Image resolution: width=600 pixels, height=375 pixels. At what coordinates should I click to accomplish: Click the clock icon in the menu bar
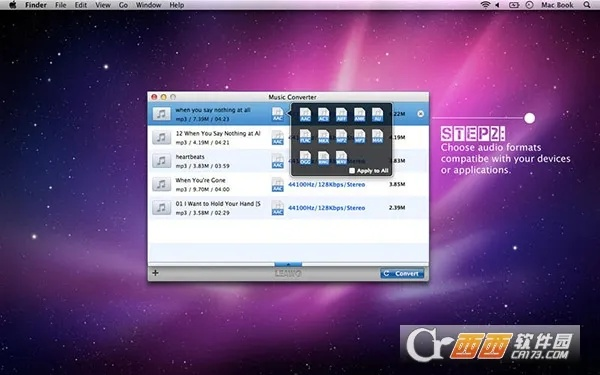coord(530,5)
